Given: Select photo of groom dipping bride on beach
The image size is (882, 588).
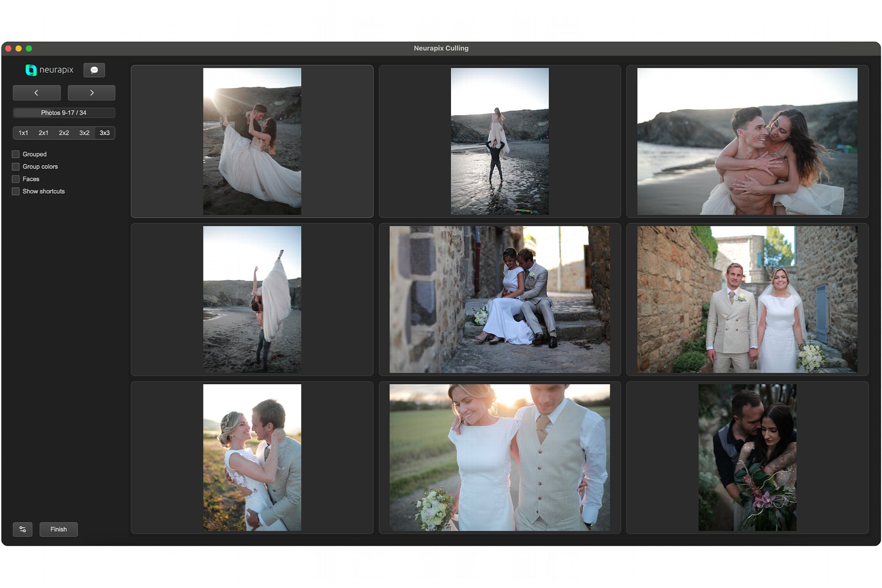Looking at the screenshot, I should click(x=252, y=141).
